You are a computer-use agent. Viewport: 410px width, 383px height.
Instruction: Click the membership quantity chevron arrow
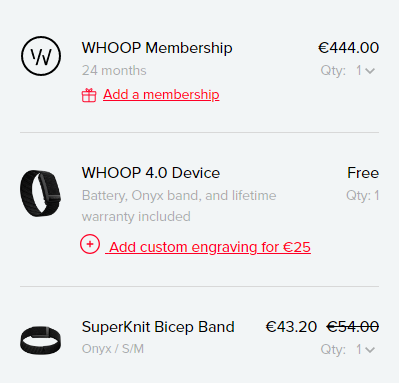(370, 71)
